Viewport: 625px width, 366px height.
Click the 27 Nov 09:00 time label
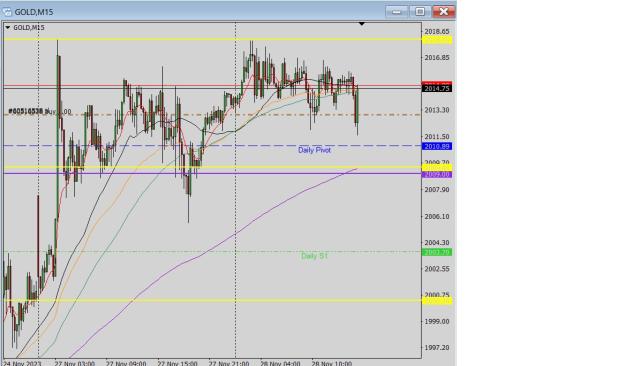coord(126,363)
